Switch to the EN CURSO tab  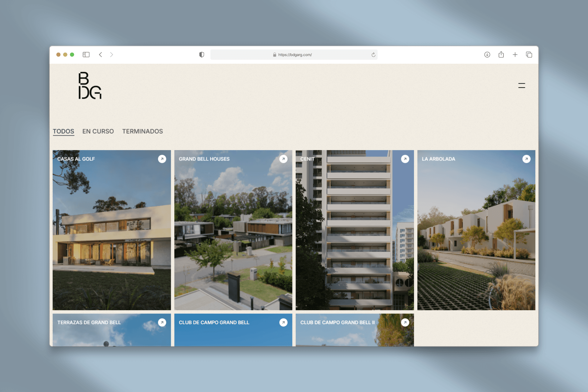pos(98,131)
